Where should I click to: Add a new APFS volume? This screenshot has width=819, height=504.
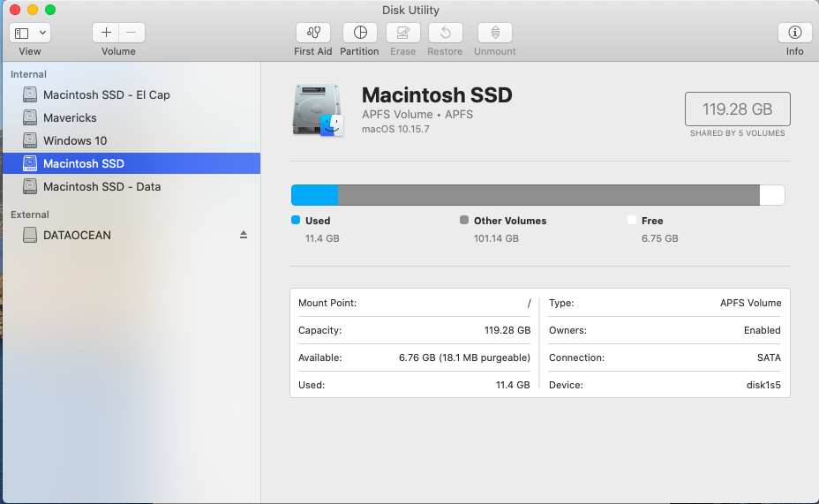point(106,33)
